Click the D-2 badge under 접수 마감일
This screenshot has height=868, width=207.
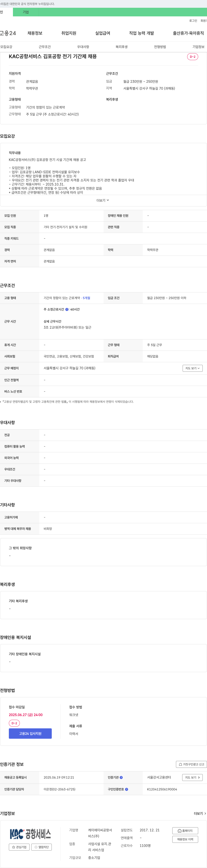[x=14, y=723]
